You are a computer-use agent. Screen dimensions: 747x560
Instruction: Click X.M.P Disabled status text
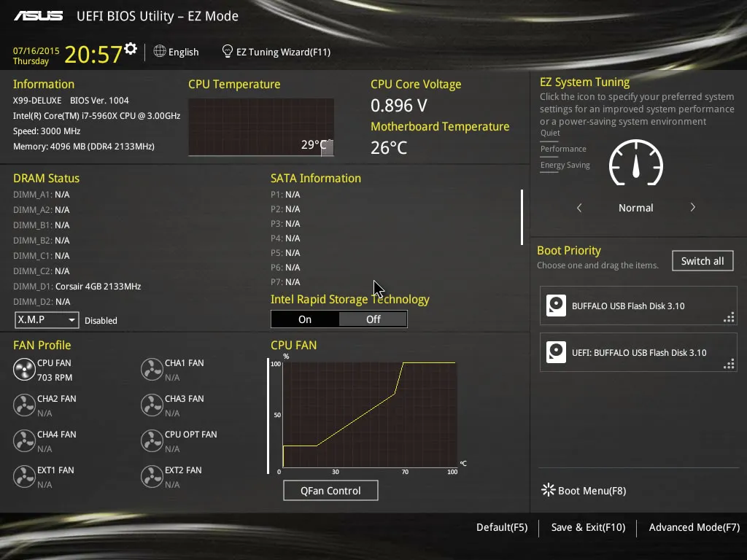tap(101, 321)
